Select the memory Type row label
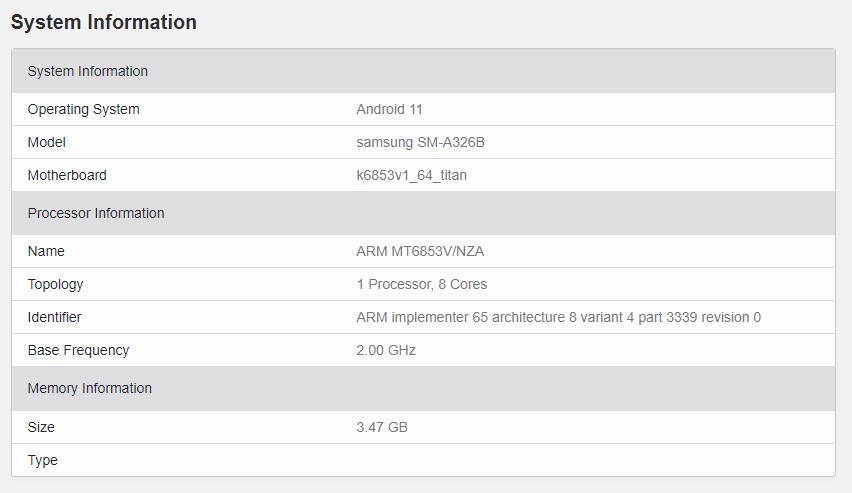Viewport: 852px width, 493px height. tap(43, 460)
